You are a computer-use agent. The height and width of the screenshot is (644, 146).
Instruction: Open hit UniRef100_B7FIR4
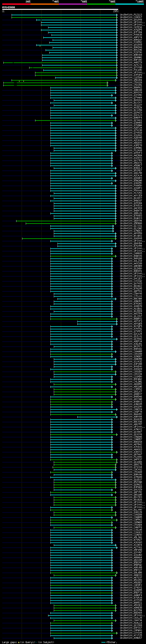(x=131, y=32)
